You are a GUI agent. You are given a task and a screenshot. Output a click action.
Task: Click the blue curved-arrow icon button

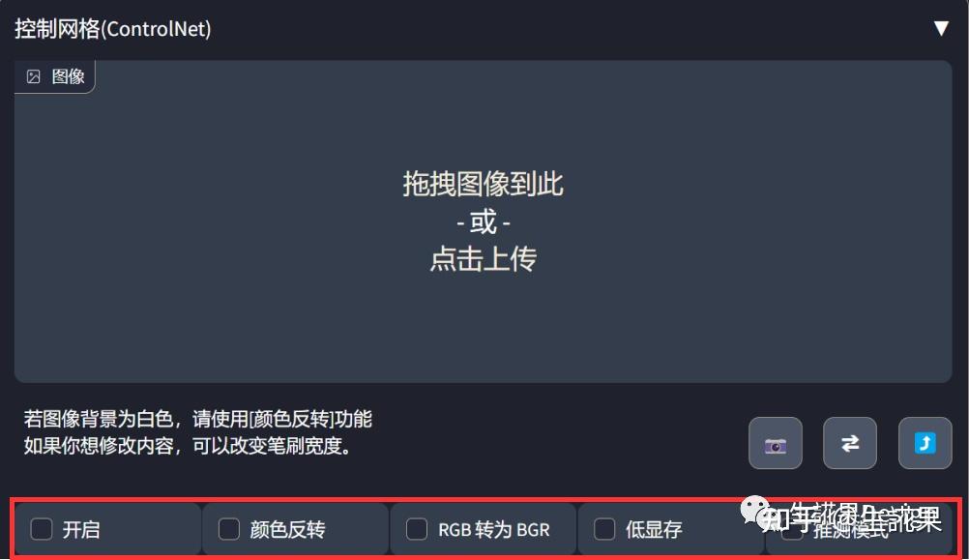tap(925, 443)
